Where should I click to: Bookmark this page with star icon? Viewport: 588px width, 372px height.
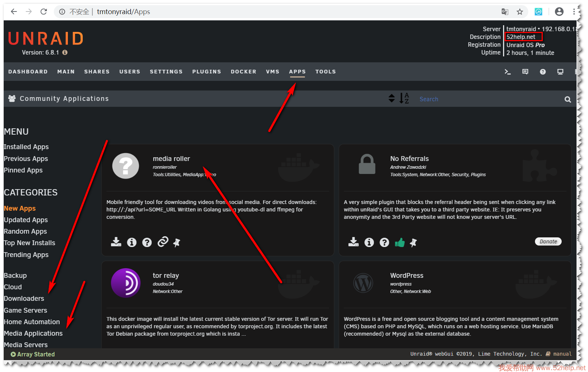click(x=520, y=12)
